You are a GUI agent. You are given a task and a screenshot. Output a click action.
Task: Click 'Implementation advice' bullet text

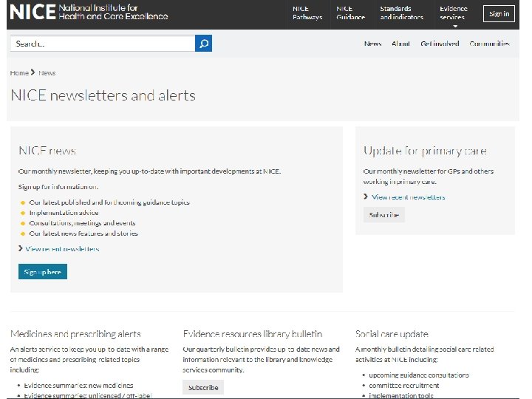click(x=64, y=213)
